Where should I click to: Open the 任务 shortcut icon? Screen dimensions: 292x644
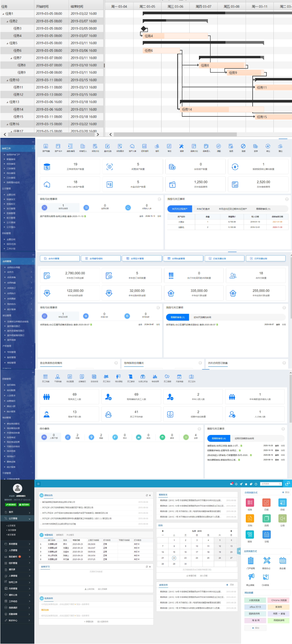(x=250, y=503)
